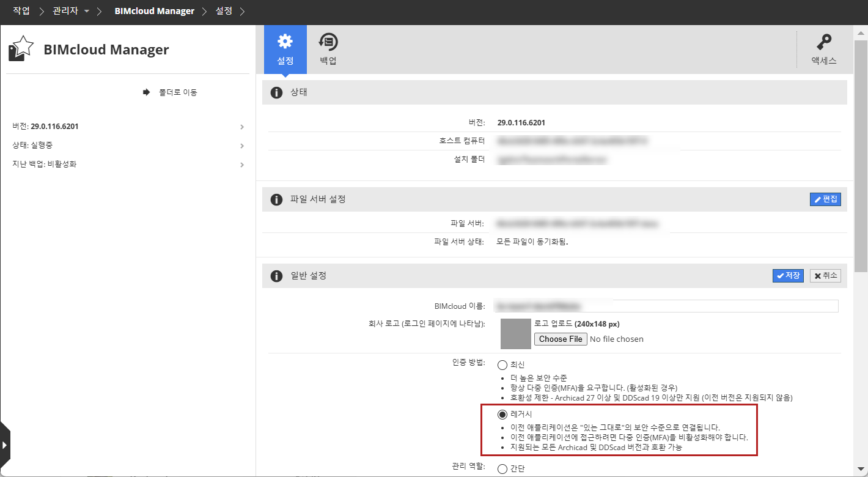Expand the 상태: 실행중 row chevron
The height and width of the screenshot is (477, 868).
242,146
